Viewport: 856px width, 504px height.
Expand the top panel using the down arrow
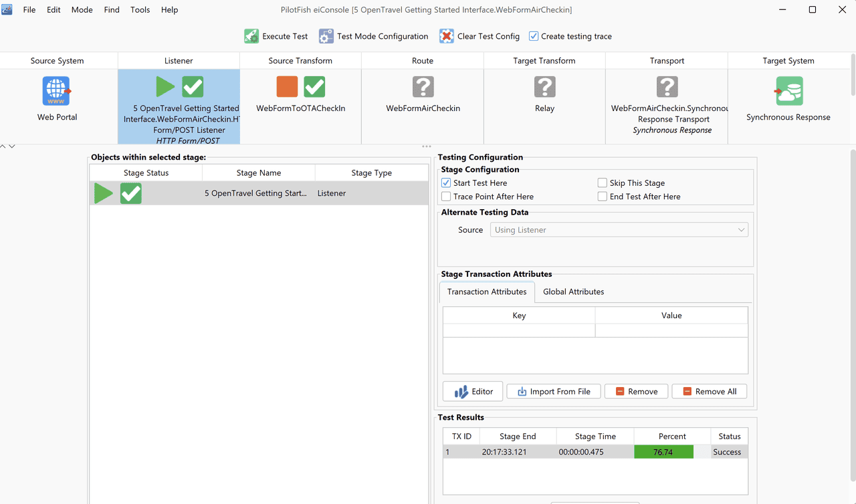(11, 146)
